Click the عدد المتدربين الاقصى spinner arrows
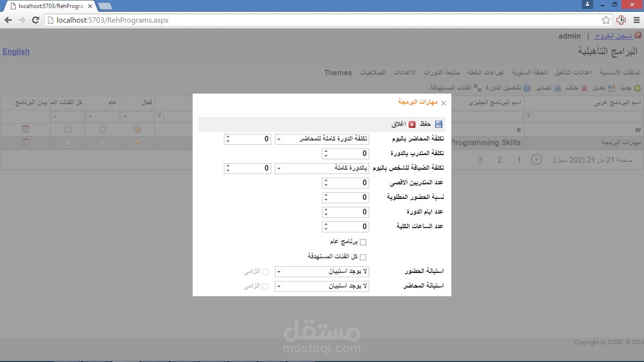The image size is (644, 362). 325,183
